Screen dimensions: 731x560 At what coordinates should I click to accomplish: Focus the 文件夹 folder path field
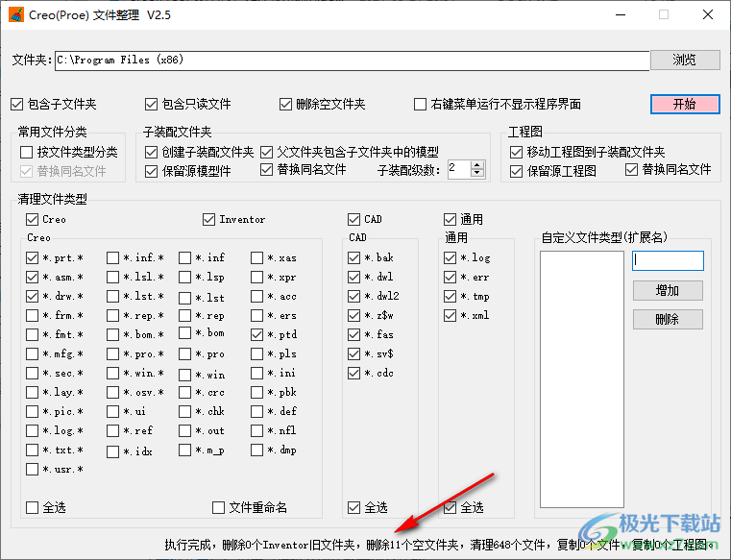pos(352,61)
